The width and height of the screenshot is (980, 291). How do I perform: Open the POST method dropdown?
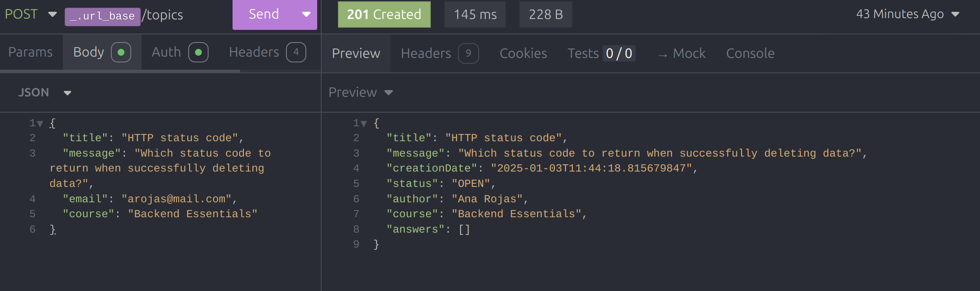click(x=30, y=14)
